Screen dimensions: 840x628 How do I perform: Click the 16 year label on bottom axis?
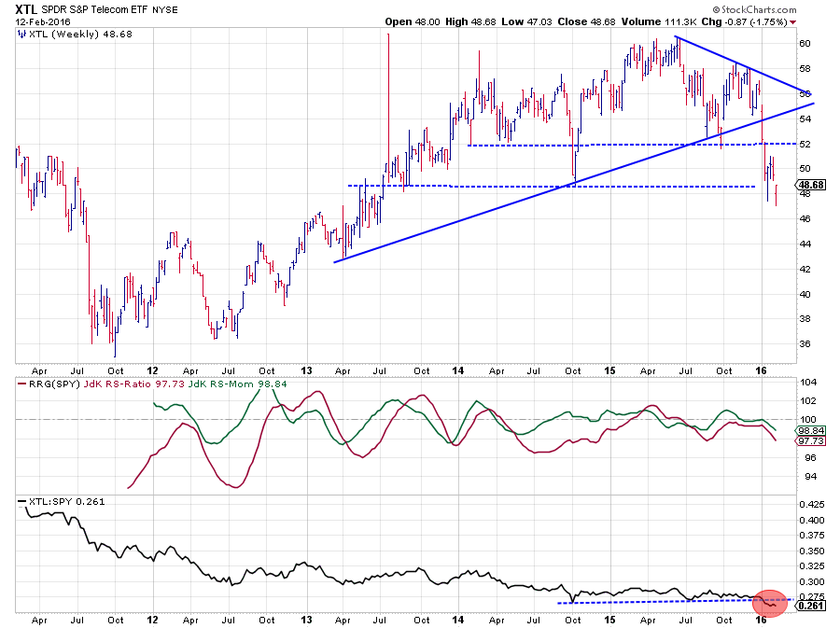pos(761,620)
